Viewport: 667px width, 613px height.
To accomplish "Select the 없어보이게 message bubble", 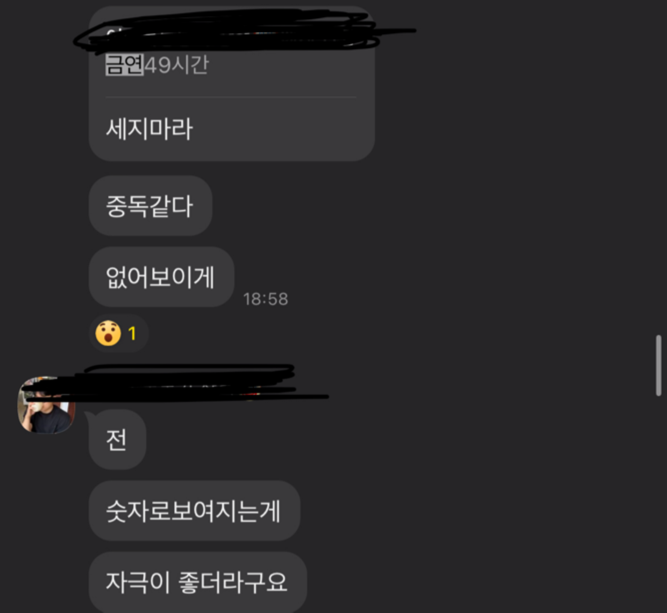I will point(161,277).
